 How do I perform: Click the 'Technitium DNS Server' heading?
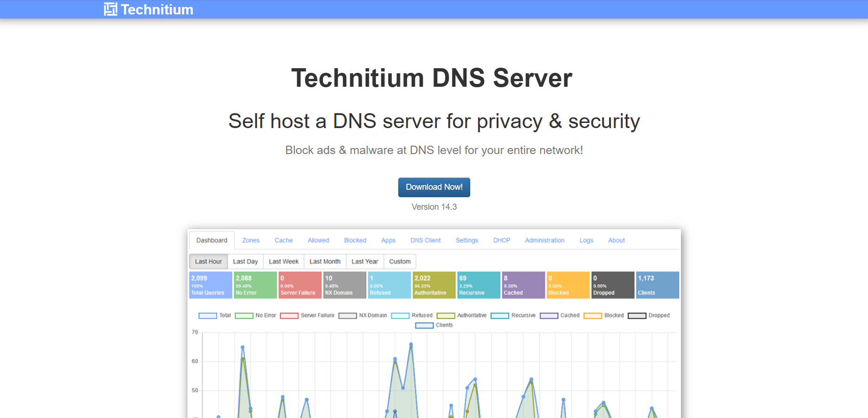tap(432, 77)
